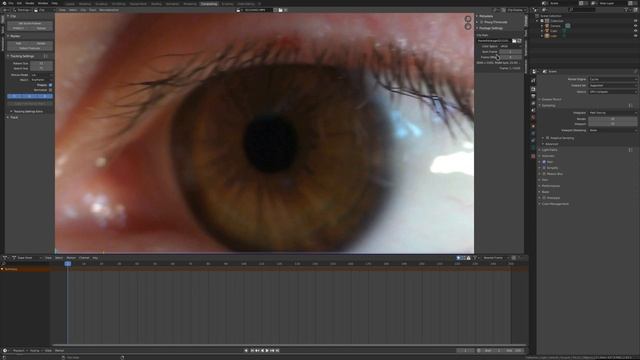Click the folder icon beside the file path
Image resolution: width=640 pixels, height=360 pixels.
(514, 41)
